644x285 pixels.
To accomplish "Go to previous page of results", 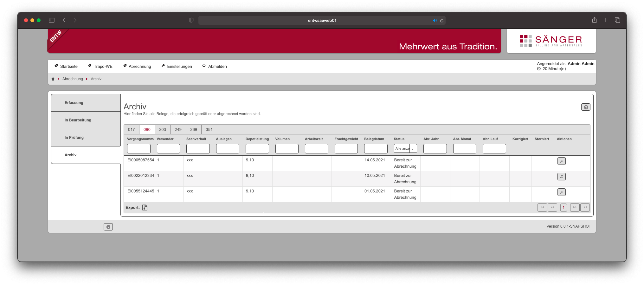I will point(552,207).
